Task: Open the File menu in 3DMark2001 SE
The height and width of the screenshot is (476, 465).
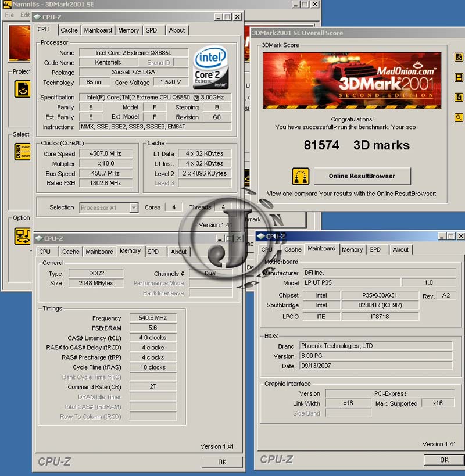Action: (9, 15)
